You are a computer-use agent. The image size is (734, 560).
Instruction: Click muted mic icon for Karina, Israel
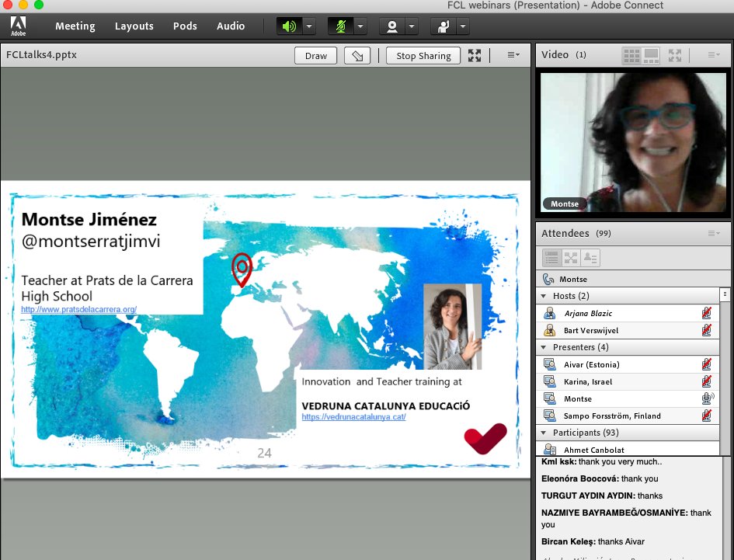[706, 381]
